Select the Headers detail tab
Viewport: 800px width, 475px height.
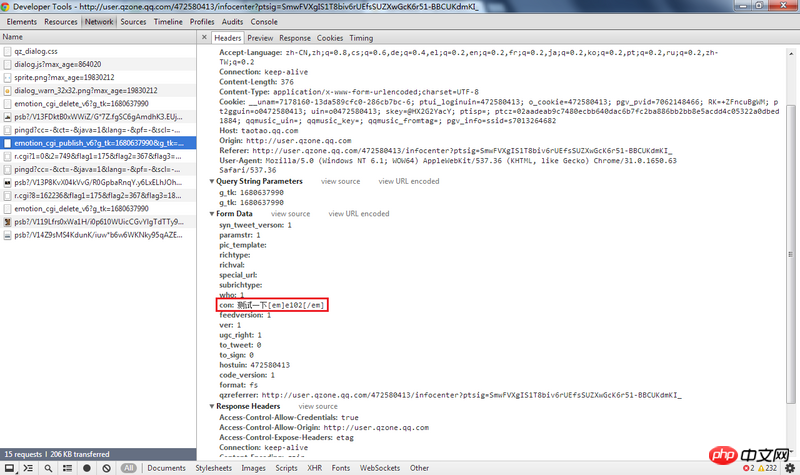(x=228, y=38)
